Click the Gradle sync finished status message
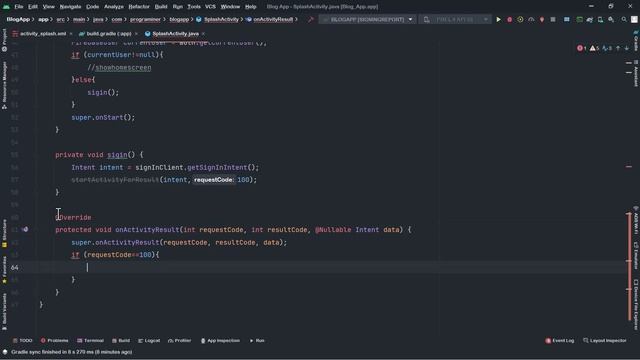Screen dimensions: 640x360 coord(71,352)
